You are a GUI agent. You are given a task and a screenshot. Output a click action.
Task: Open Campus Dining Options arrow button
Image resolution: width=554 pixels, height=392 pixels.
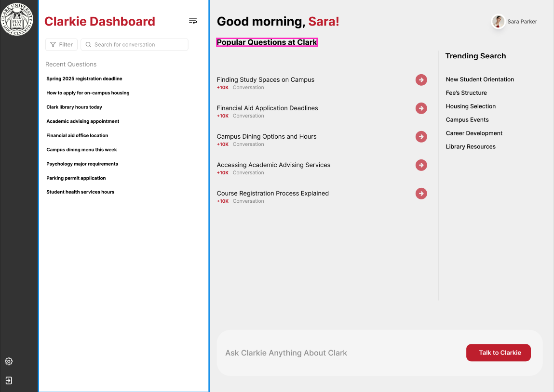point(421,137)
